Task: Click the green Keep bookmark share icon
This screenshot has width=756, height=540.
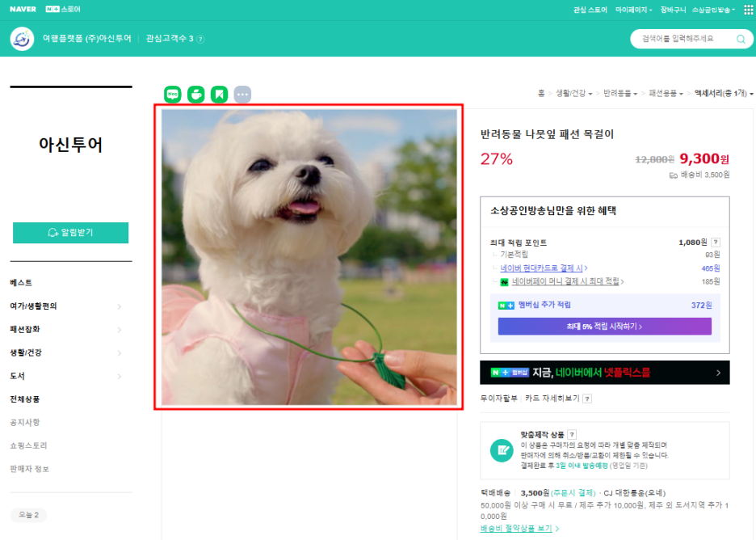Action: pos(219,95)
